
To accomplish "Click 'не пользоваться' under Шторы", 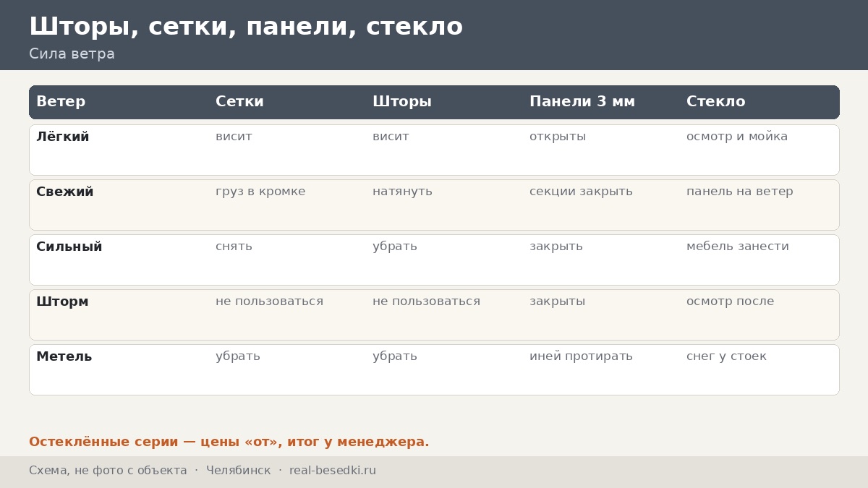I will pos(426,301).
